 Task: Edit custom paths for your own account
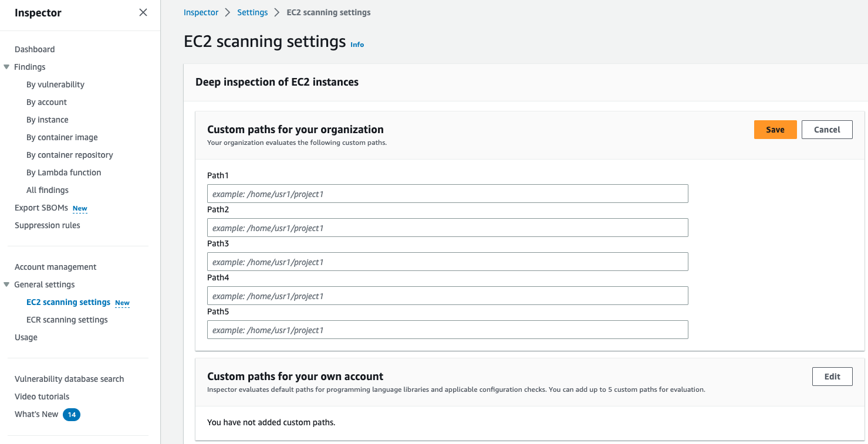click(832, 377)
